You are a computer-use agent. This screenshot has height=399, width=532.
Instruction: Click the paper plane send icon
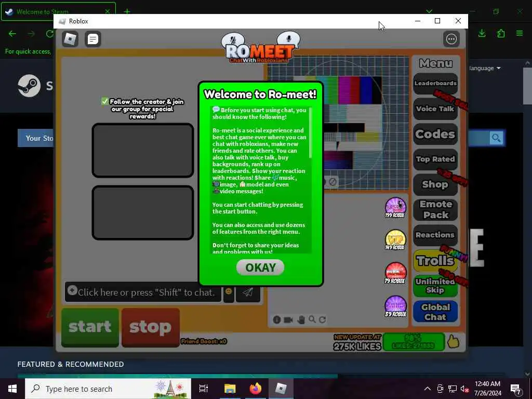pos(248,292)
